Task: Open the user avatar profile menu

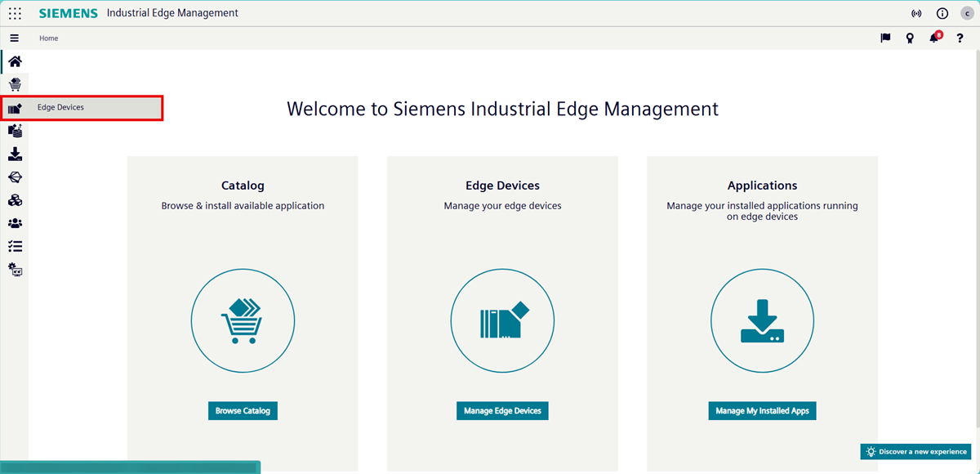Action: point(967,13)
